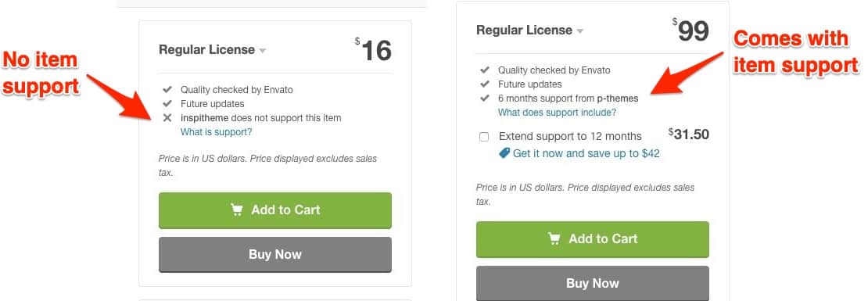This screenshot has width=868, height=301.
Task: Click the inspitheme author name
Action: (x=205, y=118)
